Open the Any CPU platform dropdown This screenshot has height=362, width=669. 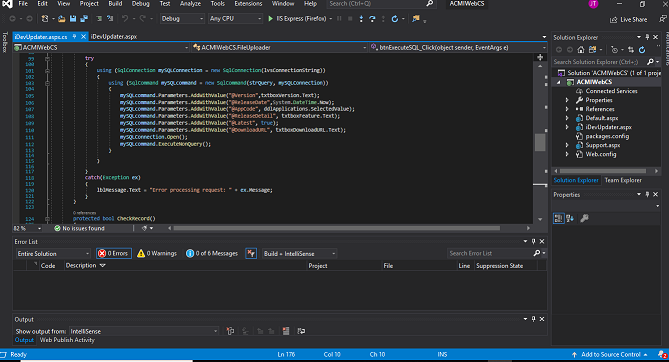point(235,19)
